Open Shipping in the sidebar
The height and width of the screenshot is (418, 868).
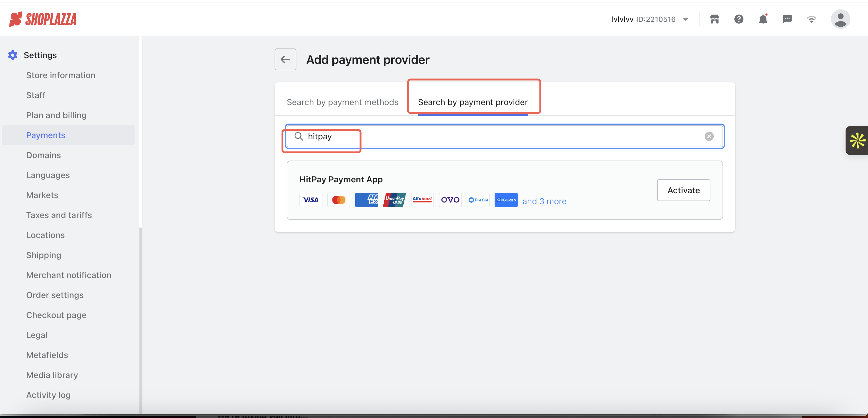coord(44,255)
